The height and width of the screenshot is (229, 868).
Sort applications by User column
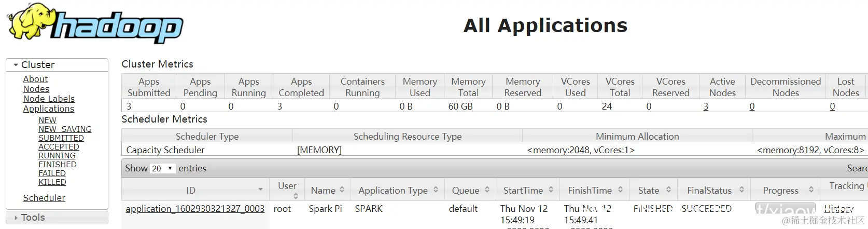[296, 196]
